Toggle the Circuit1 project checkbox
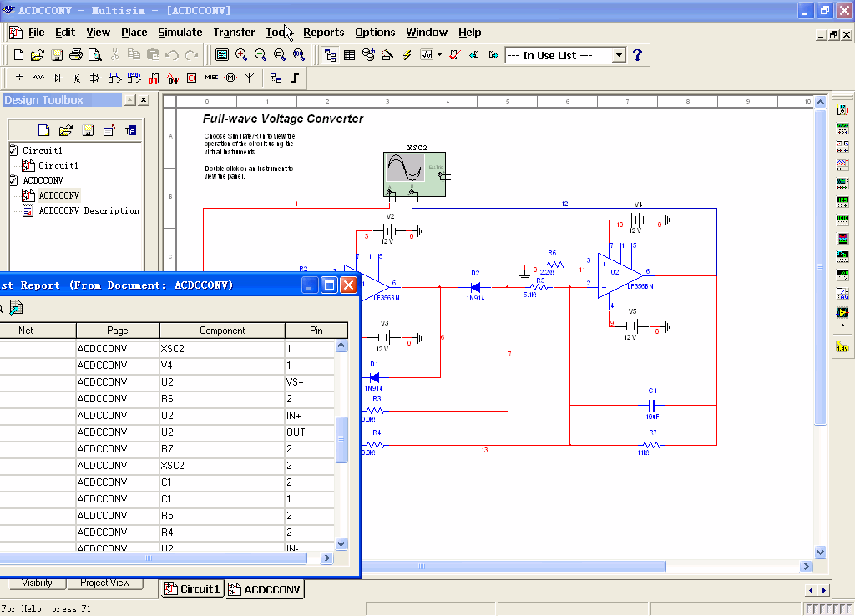 point(14,150)
